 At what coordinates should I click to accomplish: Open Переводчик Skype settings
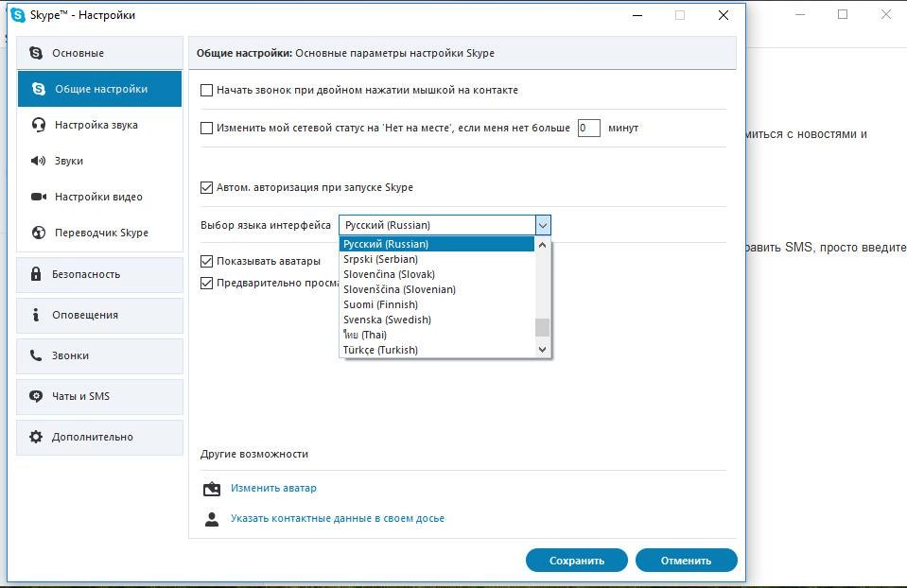(99, 233)
